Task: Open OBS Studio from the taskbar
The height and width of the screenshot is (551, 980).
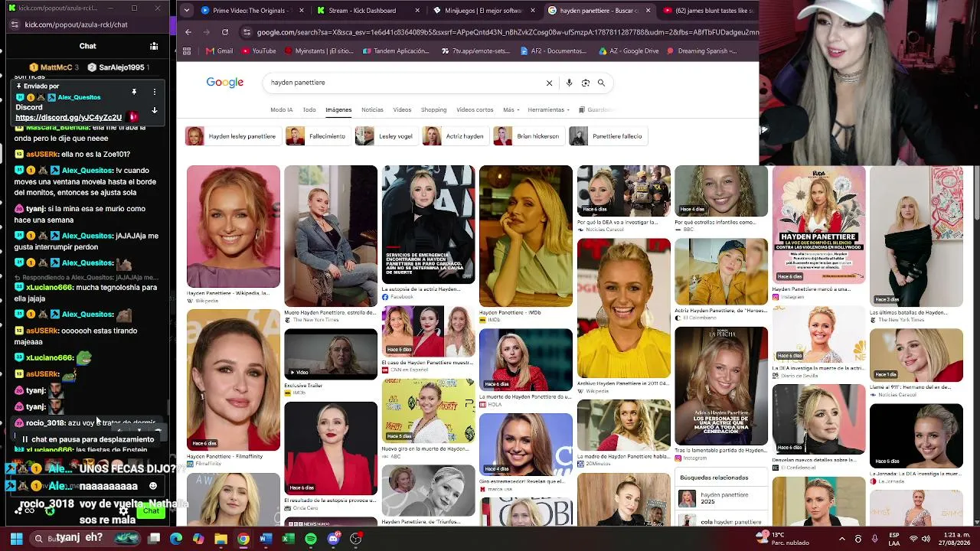Action: click(355, 539)
